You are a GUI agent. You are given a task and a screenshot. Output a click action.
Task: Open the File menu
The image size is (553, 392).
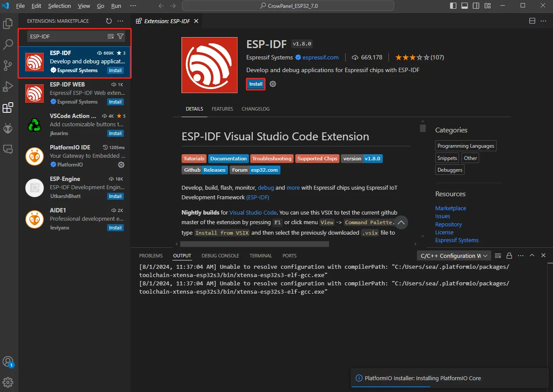(x=21, y=6)
